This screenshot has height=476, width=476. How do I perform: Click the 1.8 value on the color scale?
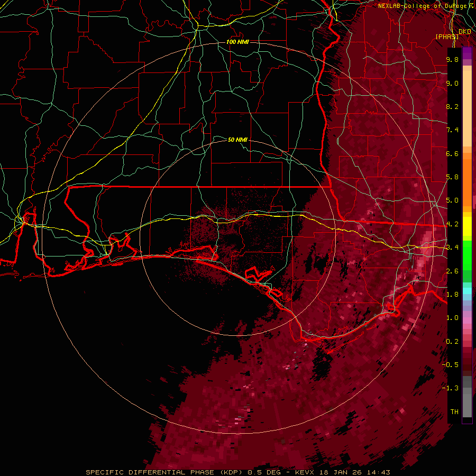pyautogui.click(x=452, y=295)
